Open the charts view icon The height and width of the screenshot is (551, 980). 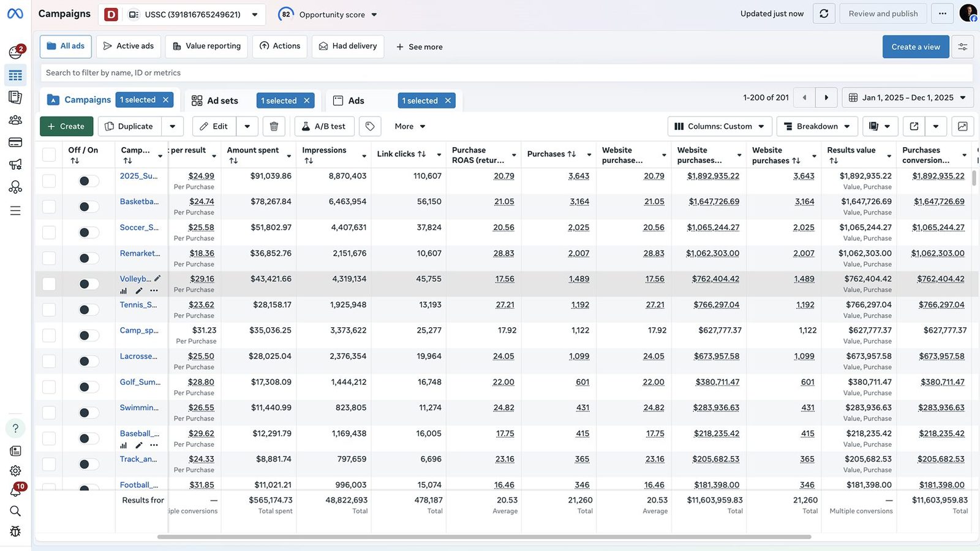[x=962, y=126]
